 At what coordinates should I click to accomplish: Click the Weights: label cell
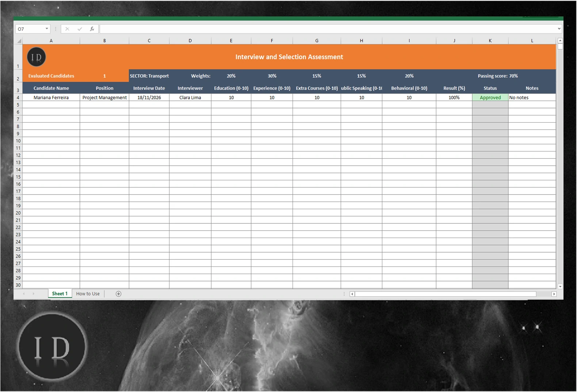(x=200, y=76)
